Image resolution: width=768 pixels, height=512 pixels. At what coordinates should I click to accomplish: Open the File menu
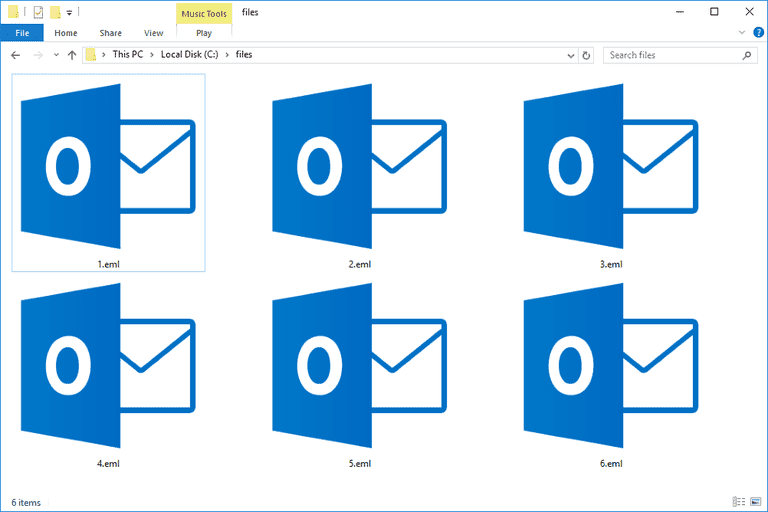tap(22, 33)
